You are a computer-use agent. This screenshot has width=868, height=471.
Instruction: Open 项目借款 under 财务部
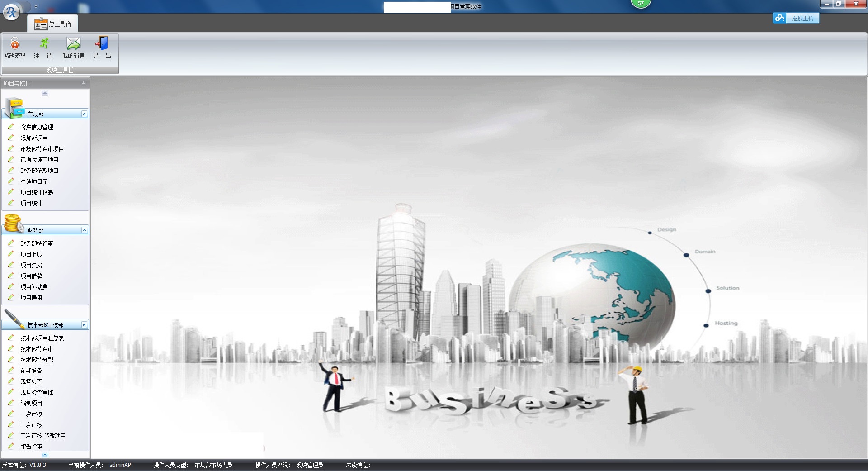(x=31, y=276)
